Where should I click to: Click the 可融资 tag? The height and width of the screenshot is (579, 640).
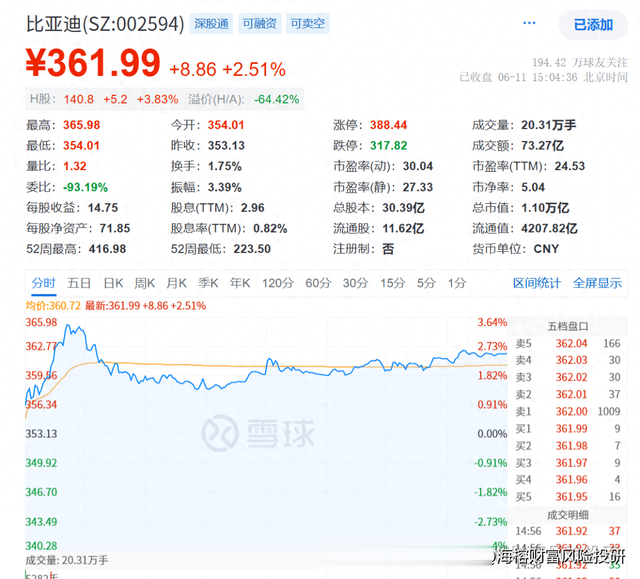[x=259, y=24]
